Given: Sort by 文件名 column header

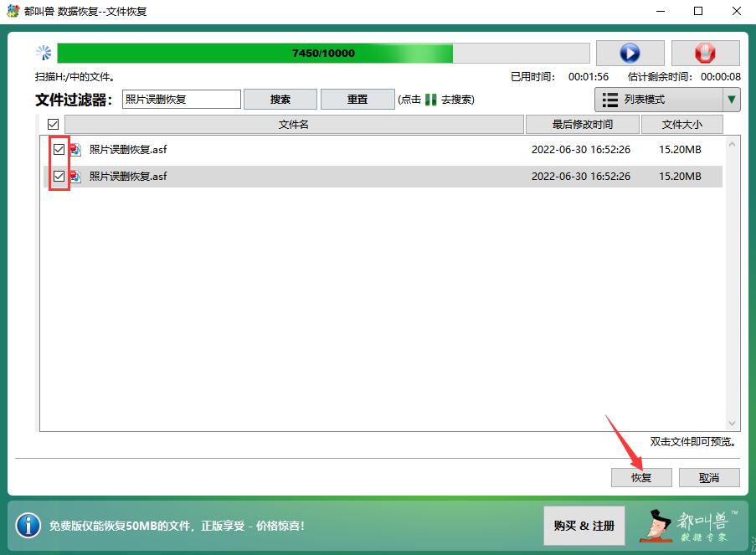Looking at the screenshot, I should pos(294,125).
